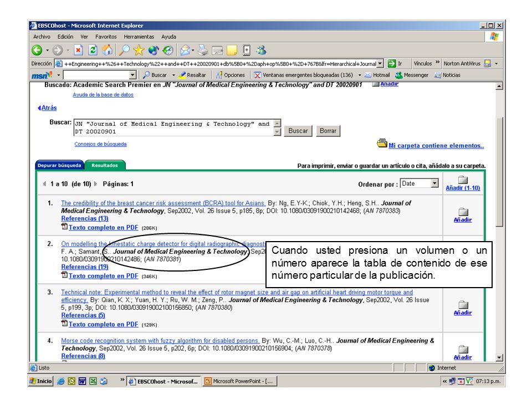This screenshot has height=399, width=532.
Task: Open the Ayuda menu
Action: (168, 37)
